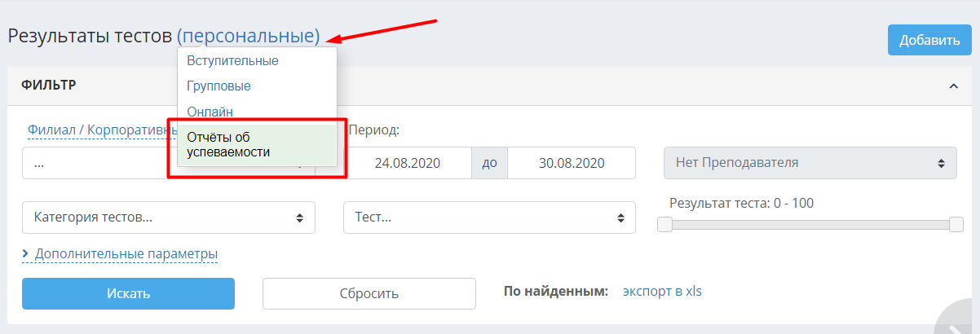The image size is (980, 334).
Task: Click the экспорт в xls link
Action: [x=662, y=290]
